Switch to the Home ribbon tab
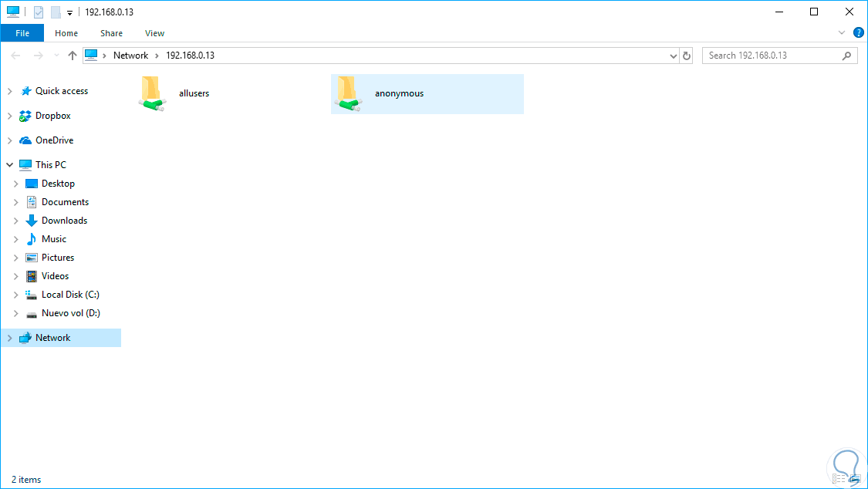The width and height of the screenshot is (868, 489). point(66,33)
